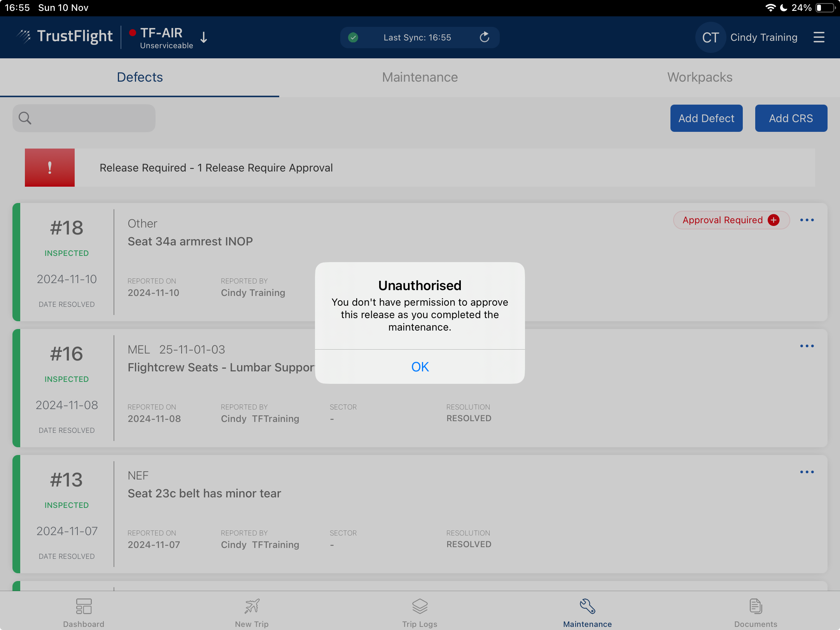840x630 pixels.
Task: Tap the sync refresh icon
Action: click(484, 37)
